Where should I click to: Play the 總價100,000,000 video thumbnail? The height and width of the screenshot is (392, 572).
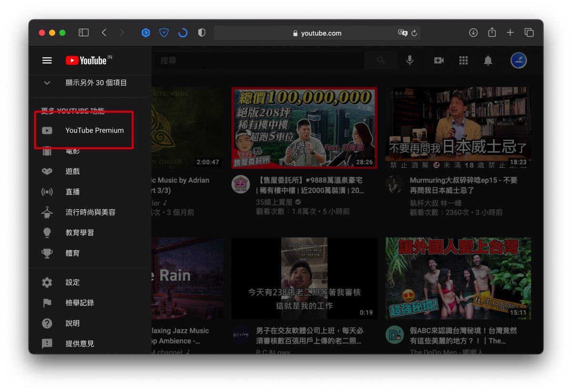[304, 127]
